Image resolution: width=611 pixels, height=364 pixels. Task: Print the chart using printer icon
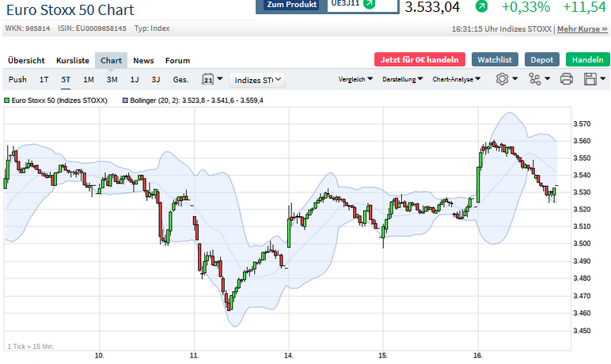(x=566, y=79)
